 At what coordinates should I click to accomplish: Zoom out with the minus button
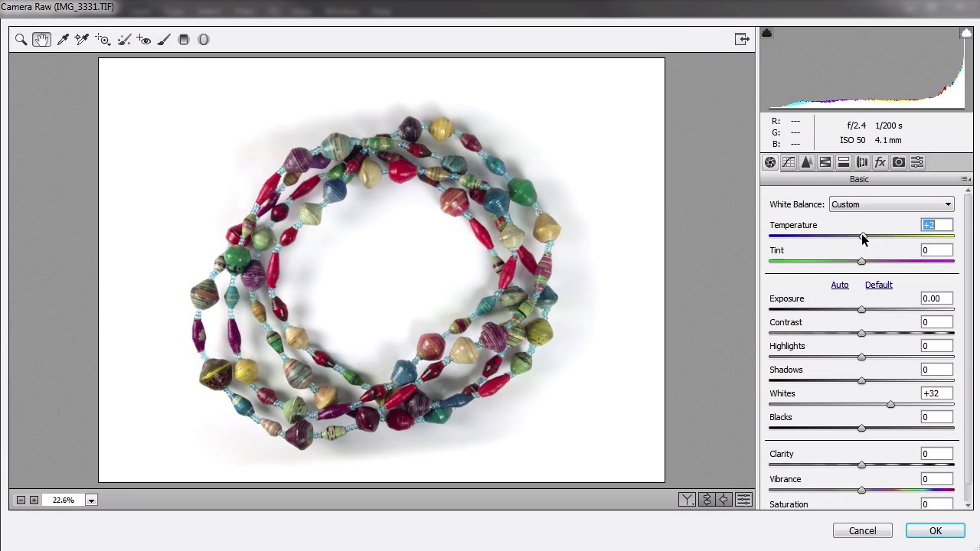click(21, 500)
